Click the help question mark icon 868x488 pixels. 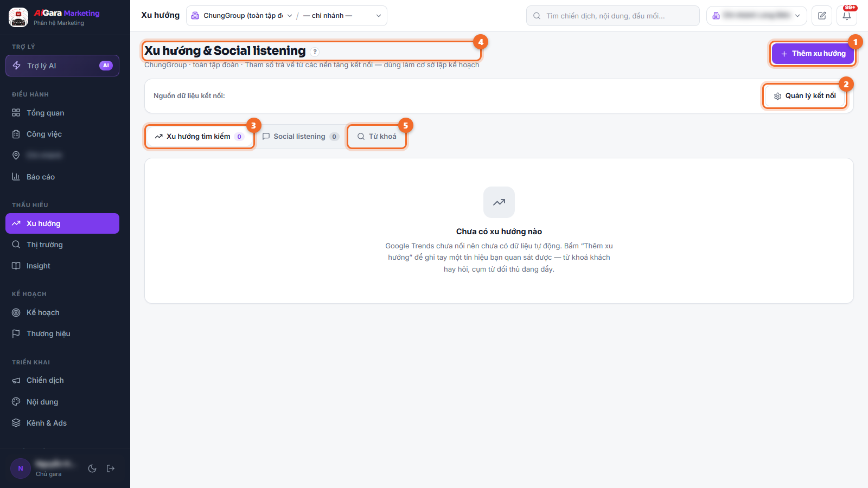(x=315, y=52)
